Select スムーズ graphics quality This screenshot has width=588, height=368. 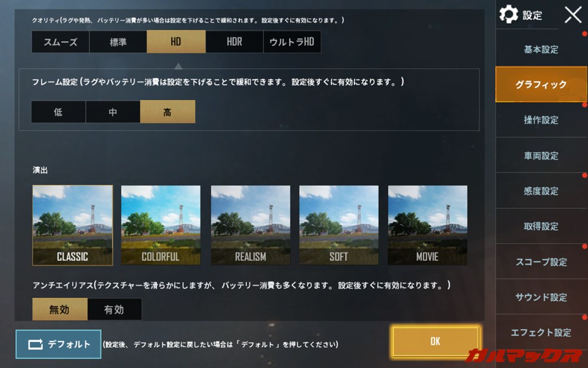click(61, 42)
